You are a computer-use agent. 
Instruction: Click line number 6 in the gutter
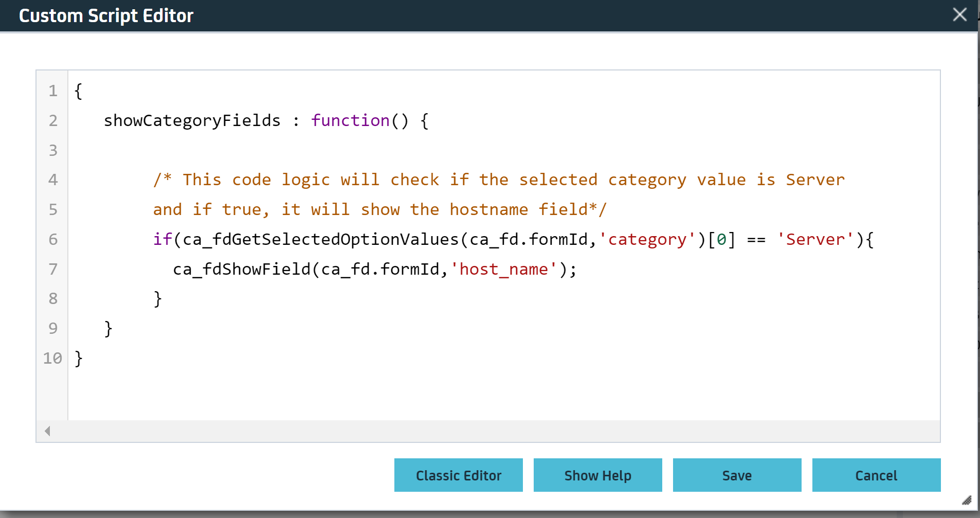tap(52, 239)
